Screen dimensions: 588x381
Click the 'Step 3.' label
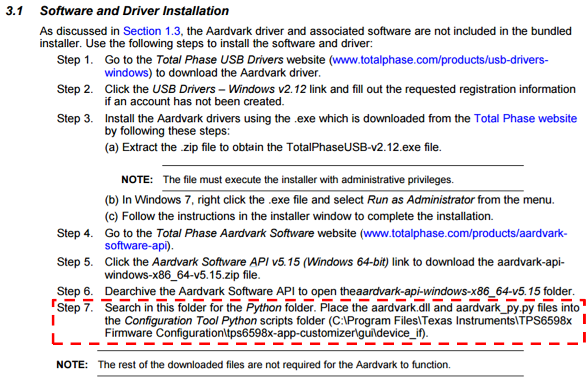pyautogui.click(x=75, y=118)
